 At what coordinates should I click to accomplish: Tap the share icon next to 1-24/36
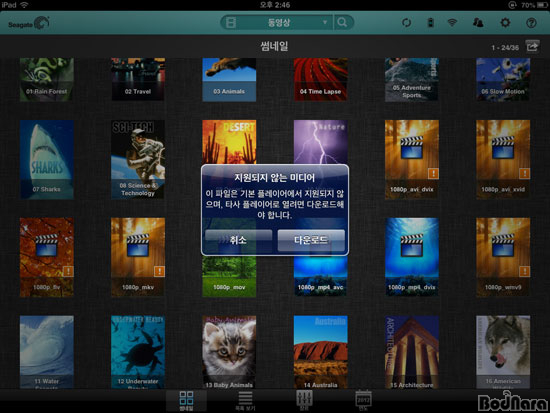tap(532, 46)
